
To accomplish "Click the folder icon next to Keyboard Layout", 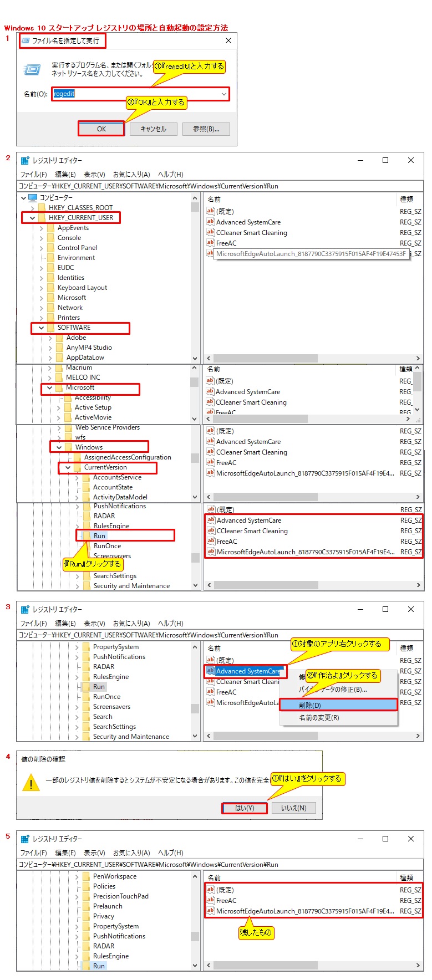I will click(x=50, y=288).
